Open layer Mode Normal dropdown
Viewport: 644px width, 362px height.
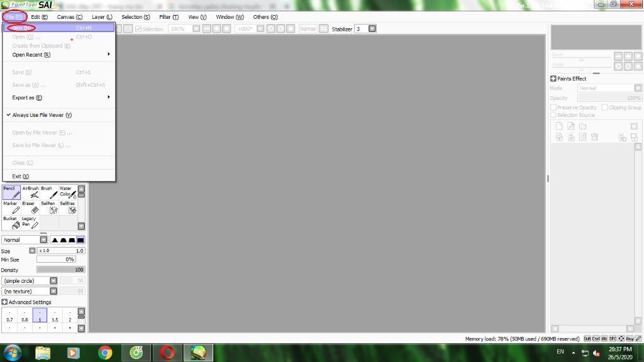pos(638,88)
